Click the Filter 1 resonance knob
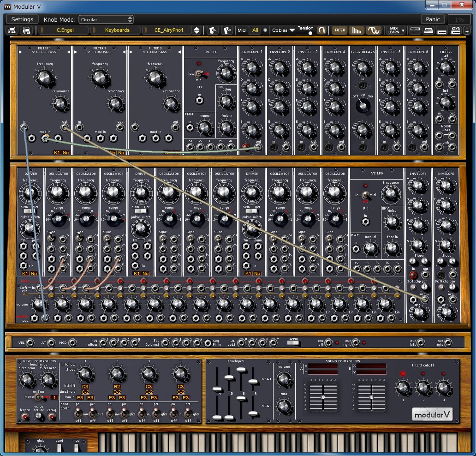 click(60, 103)
